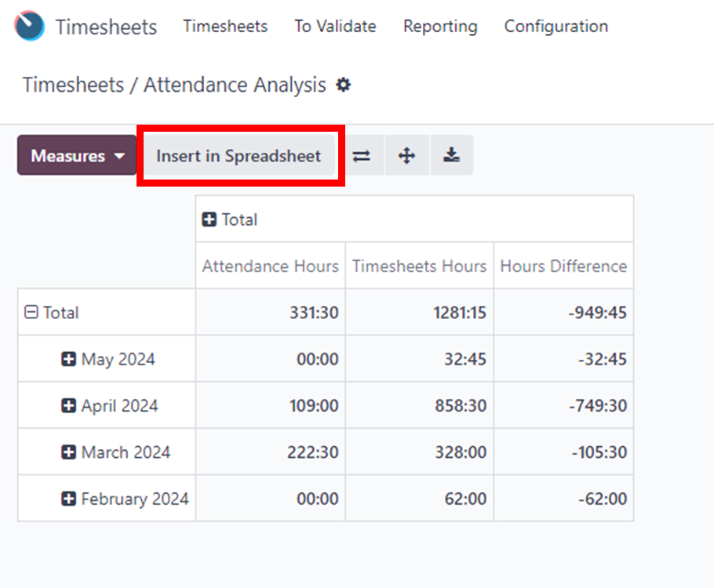
Task: Open the Timesheets menu item
Action: click(x=225, y=27)
